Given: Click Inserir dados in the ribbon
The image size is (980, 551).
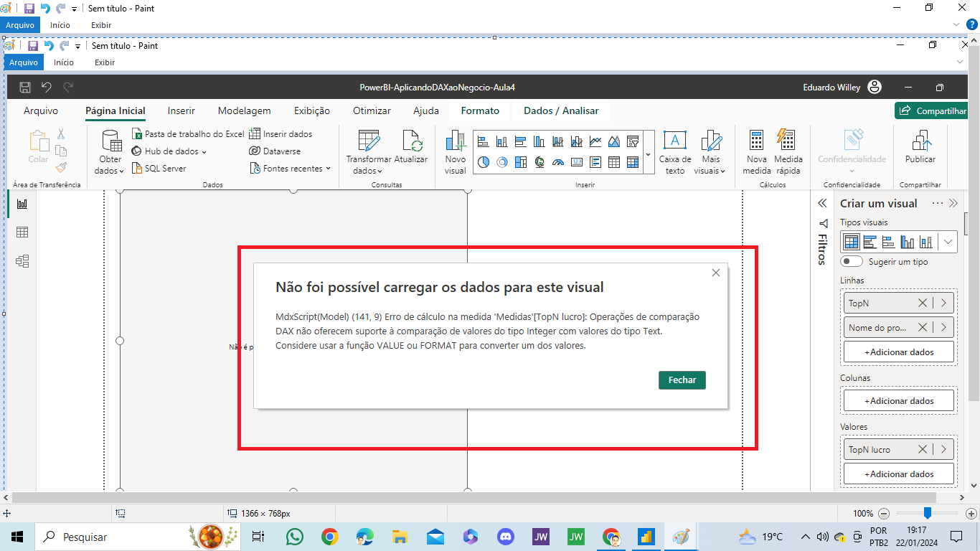Looking at the screenshot, I should [281, 134].
